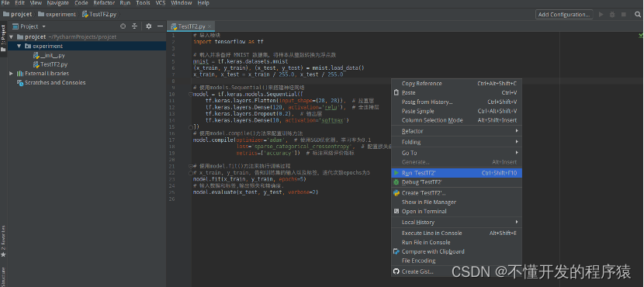Open the Run menu
This screenshot has height=287, width=644.
(x=125, y=3)
